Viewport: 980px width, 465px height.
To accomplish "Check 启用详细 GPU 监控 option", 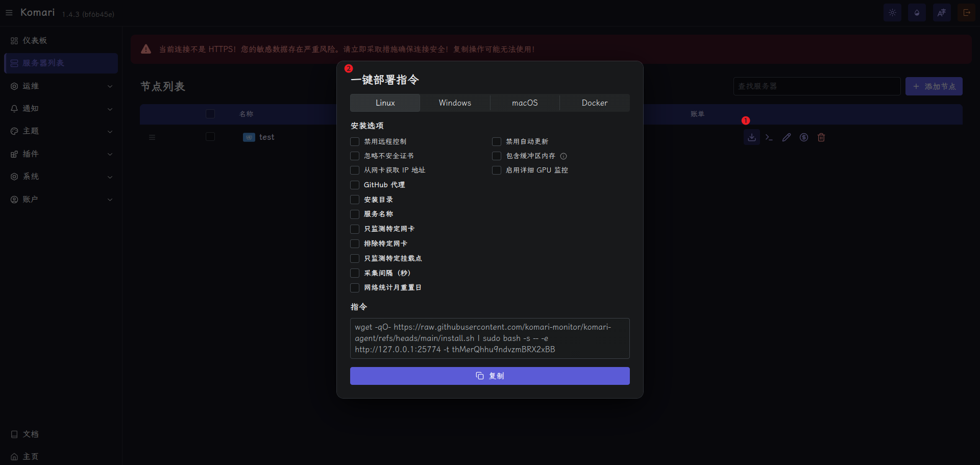I will [497, 170].
